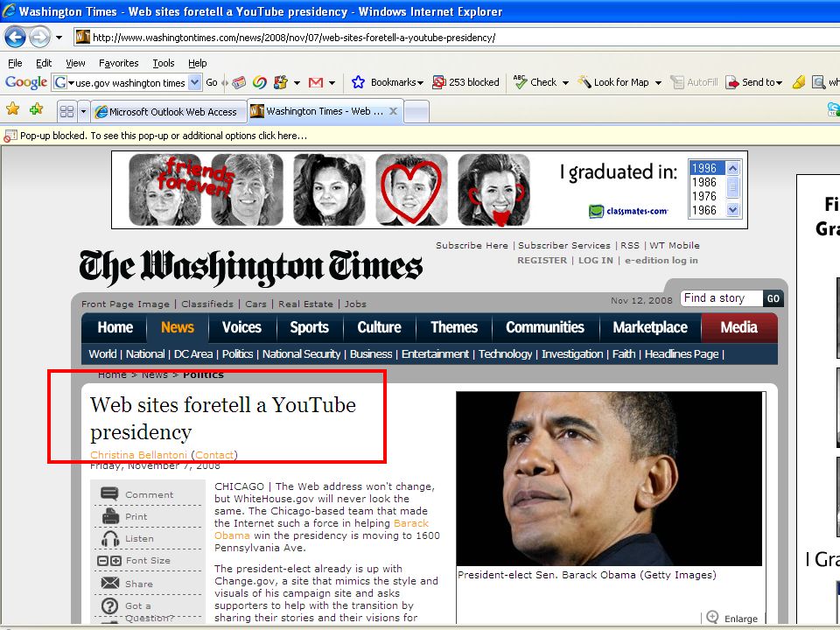Click the Look for Map button

click(612, 82)
